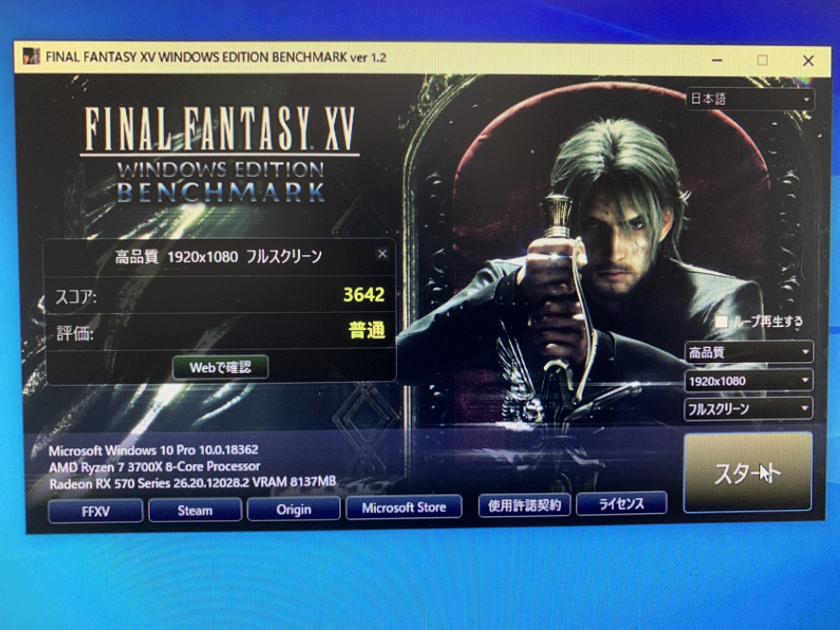Click the results header 高品質 1920x1080 フルスクリーン

point(218,257)
